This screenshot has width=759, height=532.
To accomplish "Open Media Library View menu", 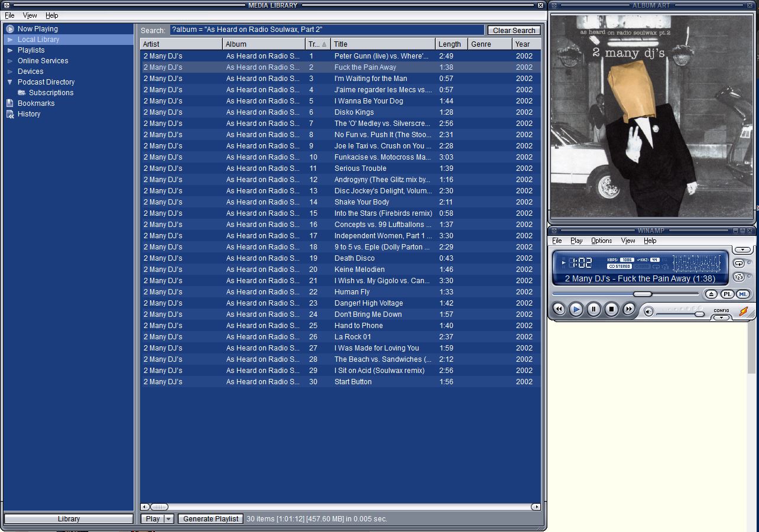I will click(x=30, y=15).
